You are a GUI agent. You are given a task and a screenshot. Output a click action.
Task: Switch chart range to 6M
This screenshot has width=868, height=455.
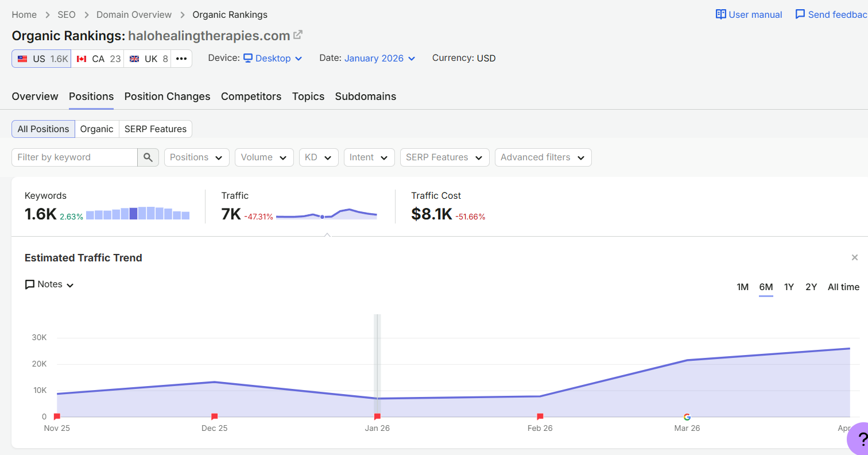click(766, 287)
